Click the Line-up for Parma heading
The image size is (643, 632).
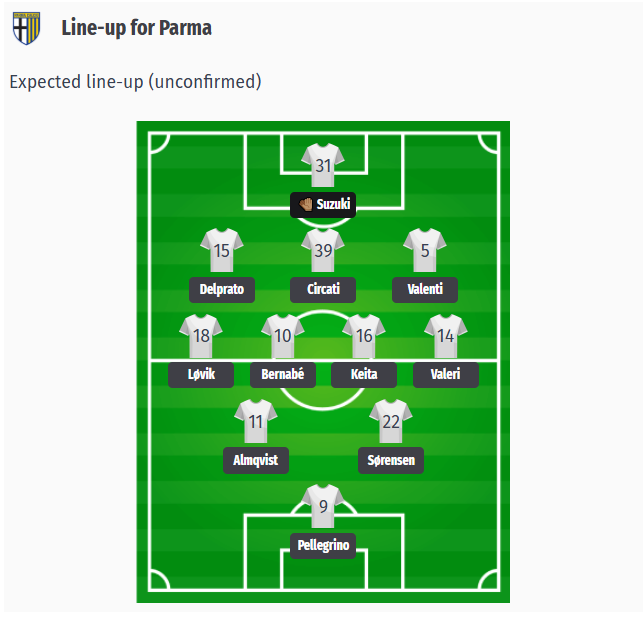(137, 28)
